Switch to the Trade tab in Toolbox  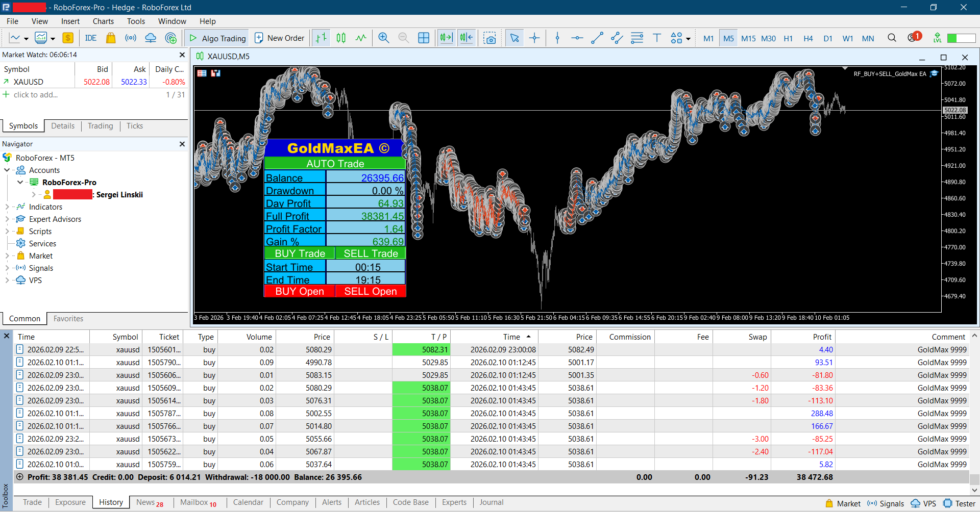[x=32, y=502]
